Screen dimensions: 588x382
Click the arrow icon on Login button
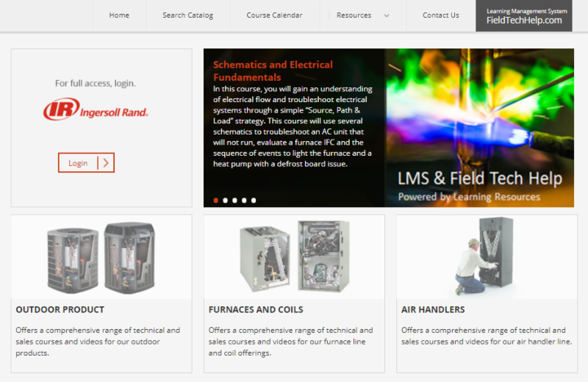pos(106,162)
